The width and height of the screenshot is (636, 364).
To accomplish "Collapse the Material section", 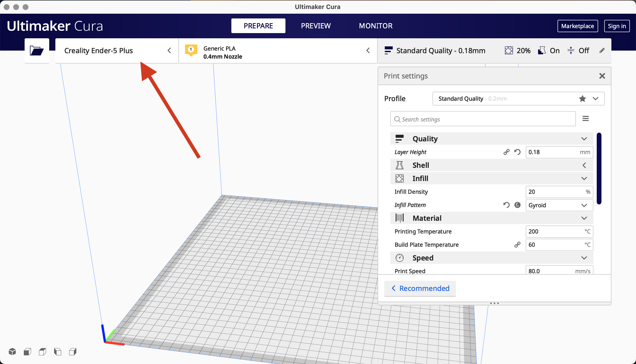I will tap(584, 218).
